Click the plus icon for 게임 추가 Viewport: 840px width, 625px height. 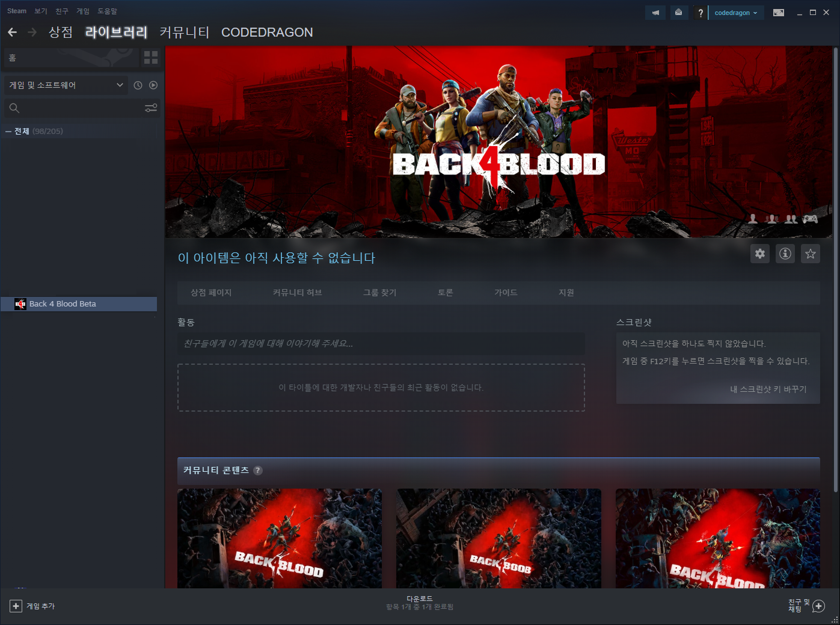point(16,606)
